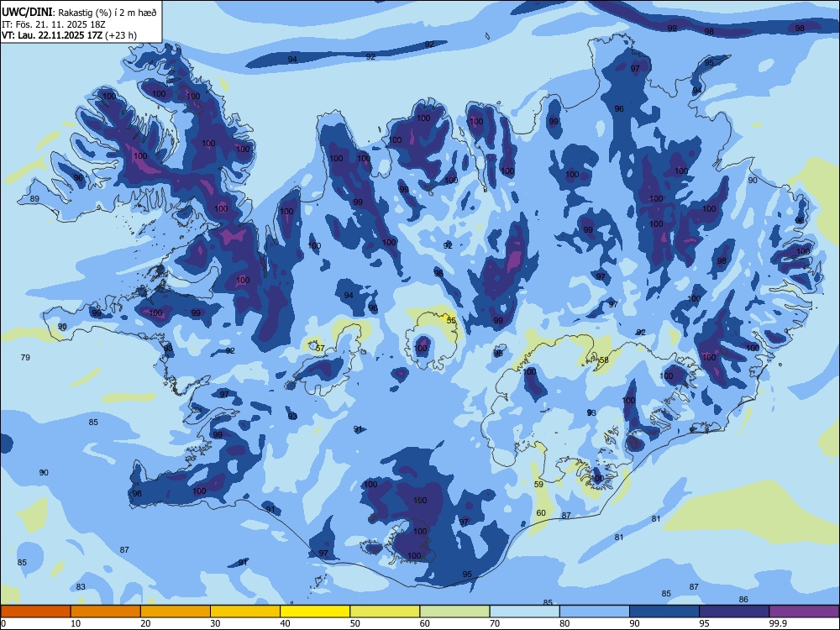Click the medium blue 80–90 legend swatch
The width and height of the screenshot is (840, 630).
pyautogui.click(x=595, y=612)
